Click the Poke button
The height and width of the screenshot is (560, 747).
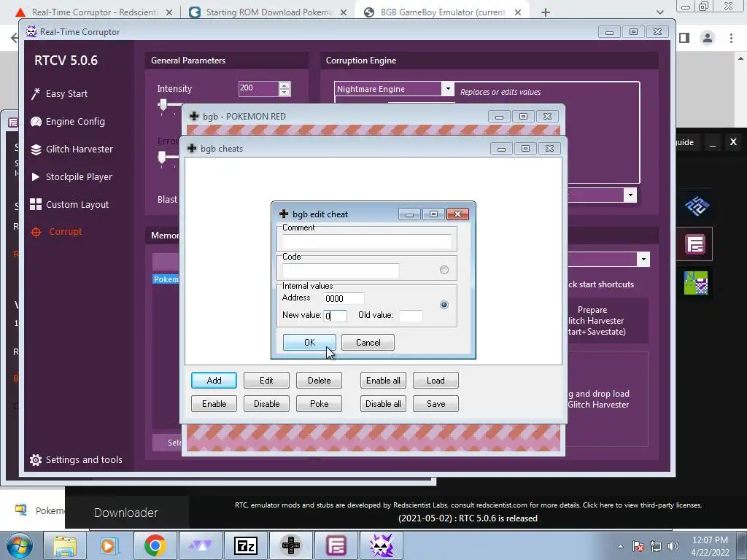click(320, 404)
